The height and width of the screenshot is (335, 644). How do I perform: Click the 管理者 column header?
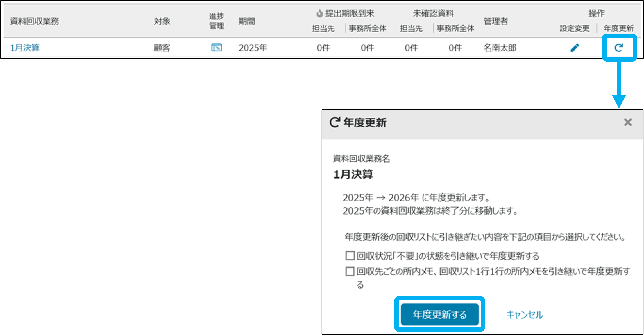495,21
